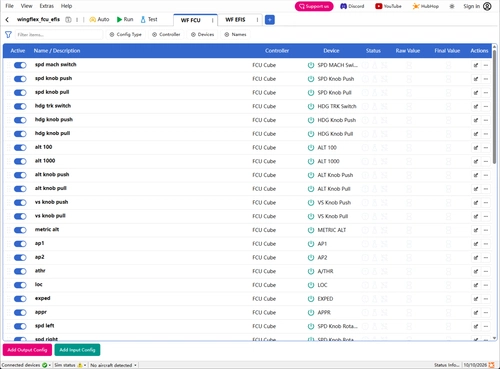
Task: Open more actions for appr row
Action: point(486,313)
